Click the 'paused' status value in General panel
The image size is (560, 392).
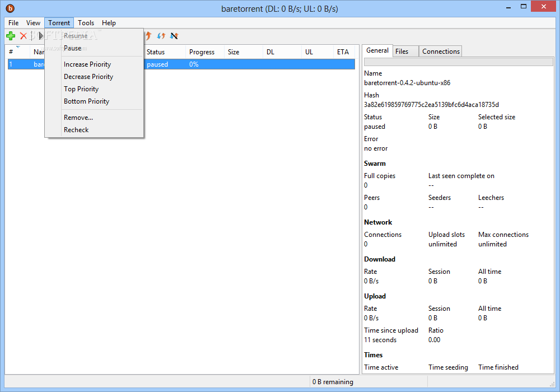click(x=375, y=127)
